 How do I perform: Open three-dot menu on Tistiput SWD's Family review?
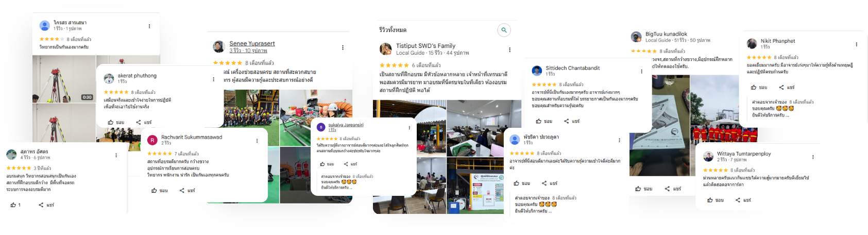pyautogui.click(x=509, y=50)
